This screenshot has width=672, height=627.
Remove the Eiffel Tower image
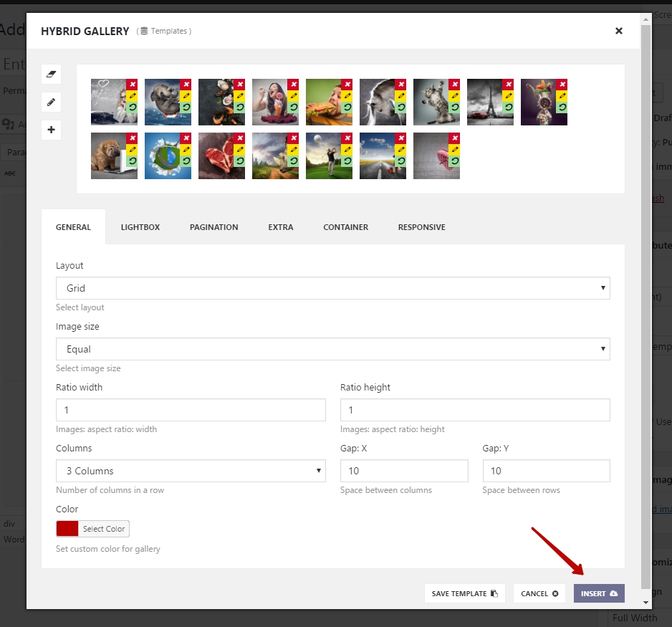[508, 85]
